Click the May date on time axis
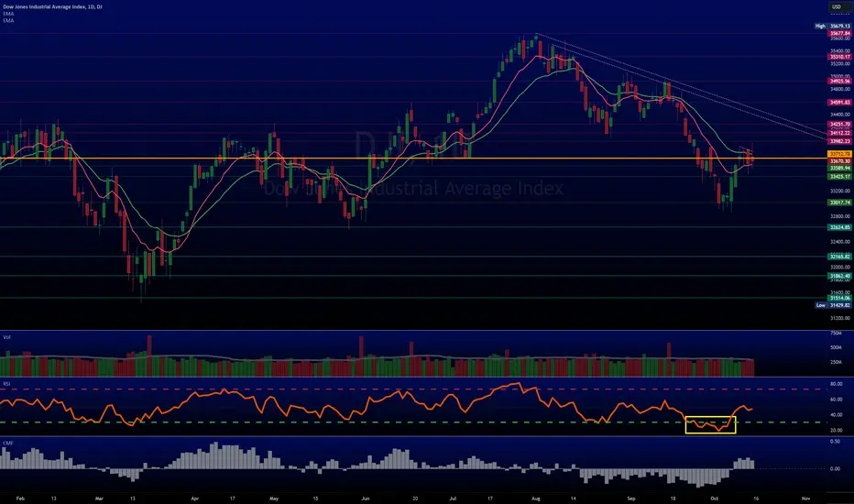 (274, 499)
